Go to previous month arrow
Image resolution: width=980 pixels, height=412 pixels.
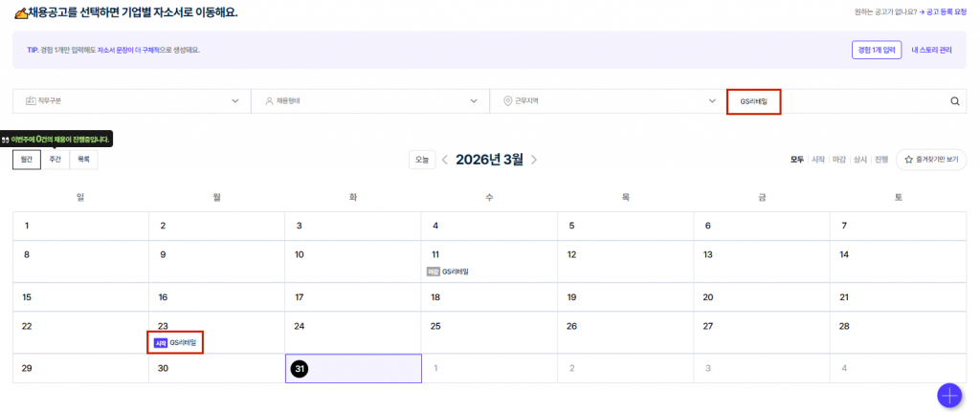point(445,160)
